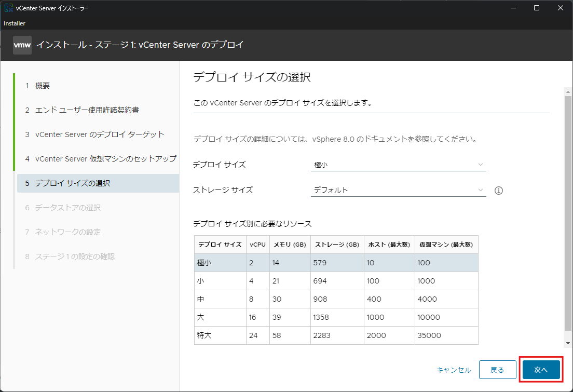
Task: Click the vmw logo in header
Action: coord(22,45)
